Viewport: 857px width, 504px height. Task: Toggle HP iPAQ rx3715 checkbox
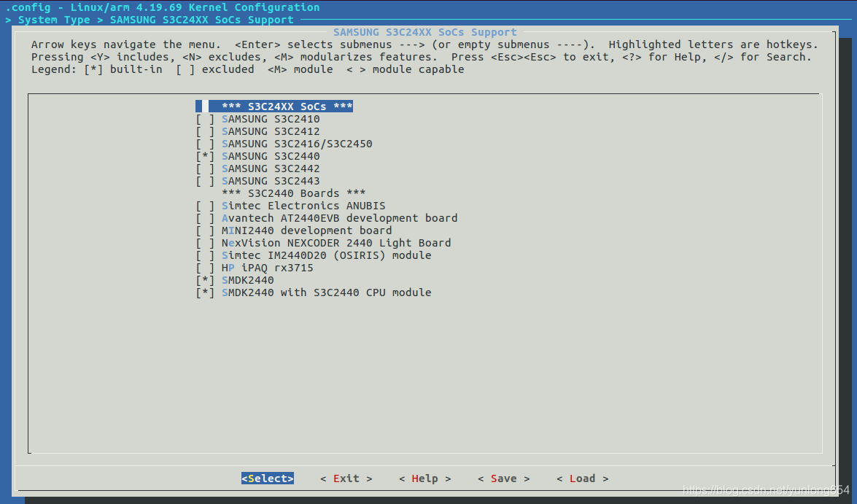[x=205, y=268]
